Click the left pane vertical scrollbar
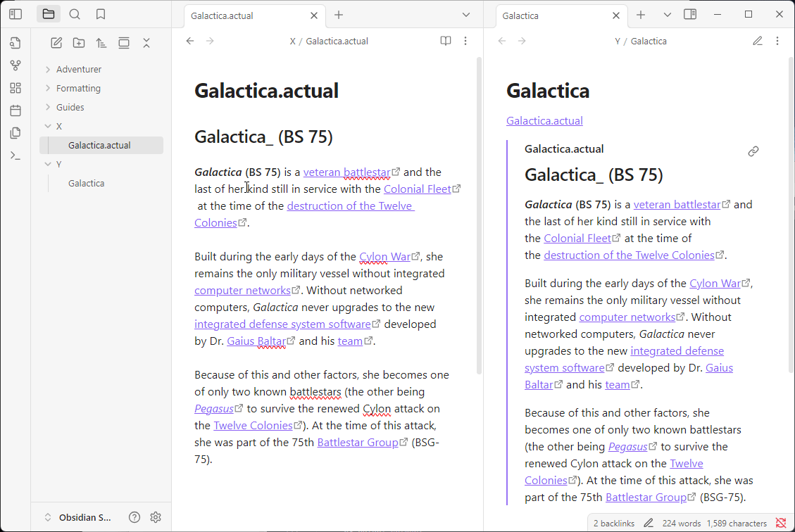The width and height of the screenshot is (795, 532). (480, 211)
